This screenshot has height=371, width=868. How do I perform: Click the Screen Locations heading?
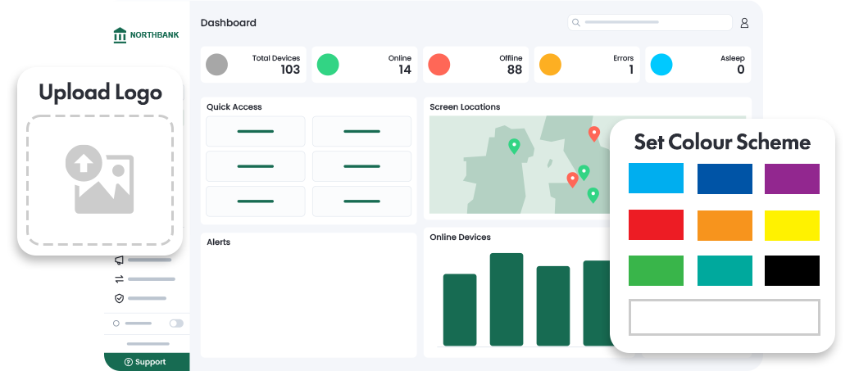point(465,106)
